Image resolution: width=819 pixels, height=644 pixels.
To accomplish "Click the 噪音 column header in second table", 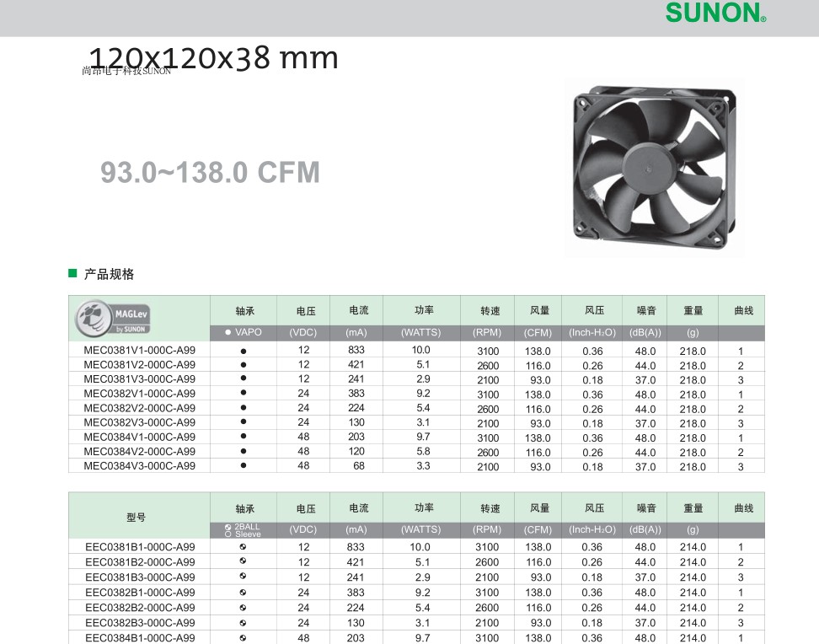I will [x=645, y=508].
